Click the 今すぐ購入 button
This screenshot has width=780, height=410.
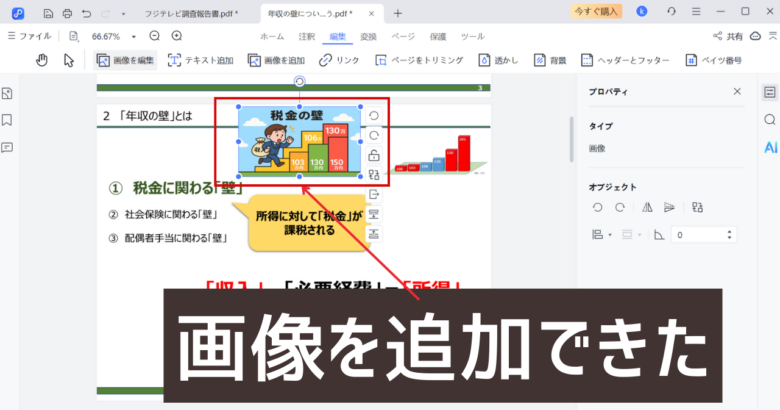(x=596, y=12)
